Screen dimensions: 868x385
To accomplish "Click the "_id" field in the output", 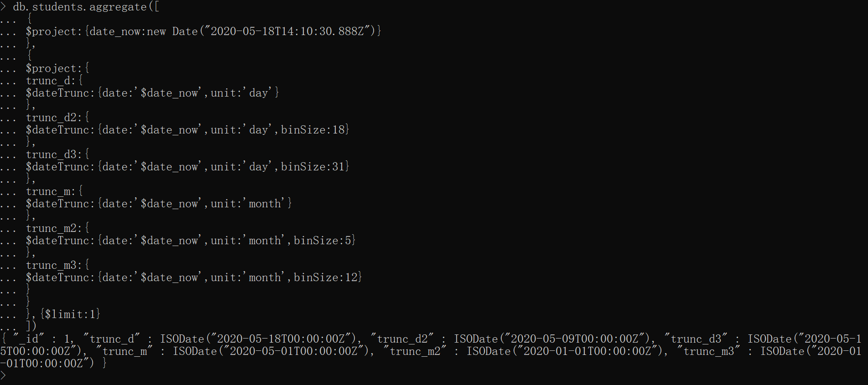I will (29, 339).
